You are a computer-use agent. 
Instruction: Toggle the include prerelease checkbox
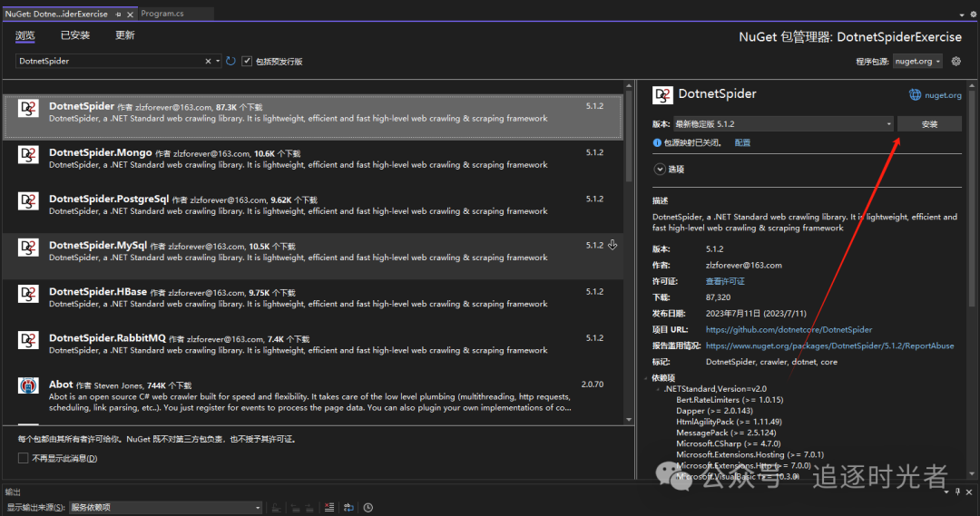247,62
